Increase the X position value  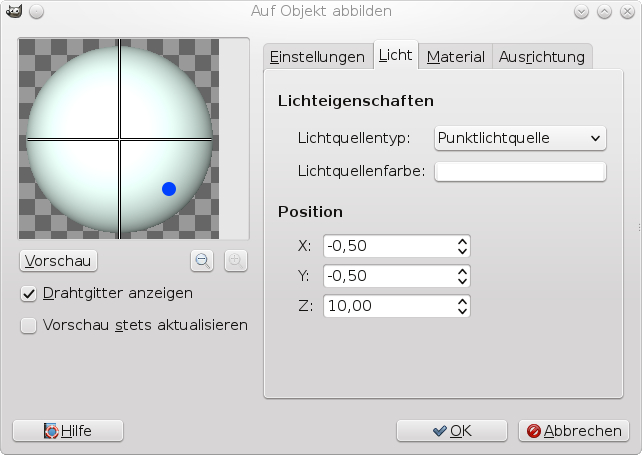pos(462,241)
